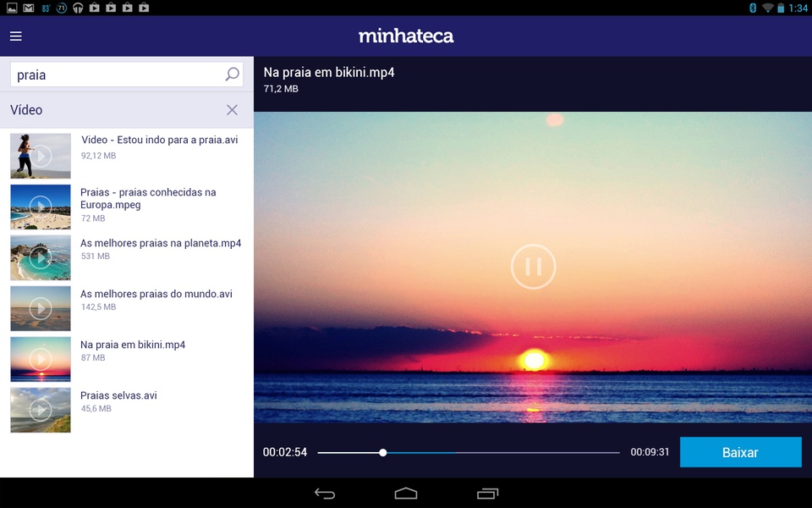Tap the Android back button
Viewport: 812px width, 508px height.
[325, 494]
